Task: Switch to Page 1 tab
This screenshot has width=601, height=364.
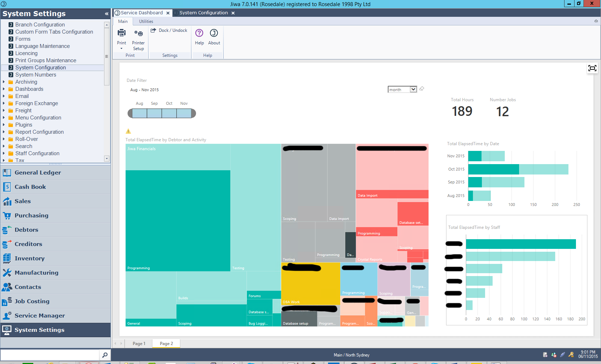Action: point(139,344)
